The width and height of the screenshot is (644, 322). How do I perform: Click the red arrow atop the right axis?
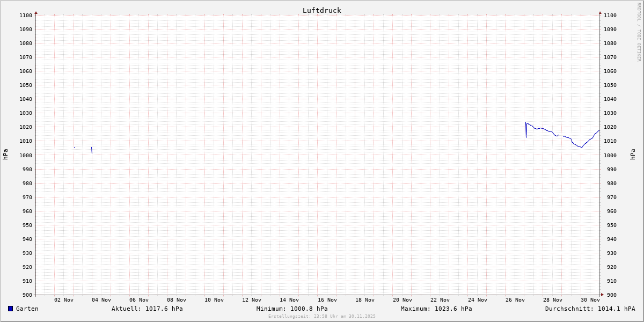coord(600,12)
